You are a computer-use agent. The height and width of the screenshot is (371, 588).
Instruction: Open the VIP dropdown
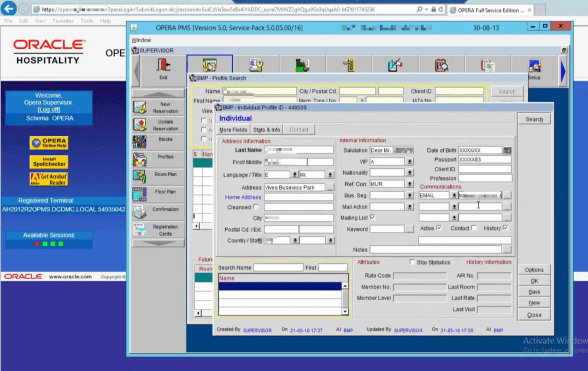(410, 162)
